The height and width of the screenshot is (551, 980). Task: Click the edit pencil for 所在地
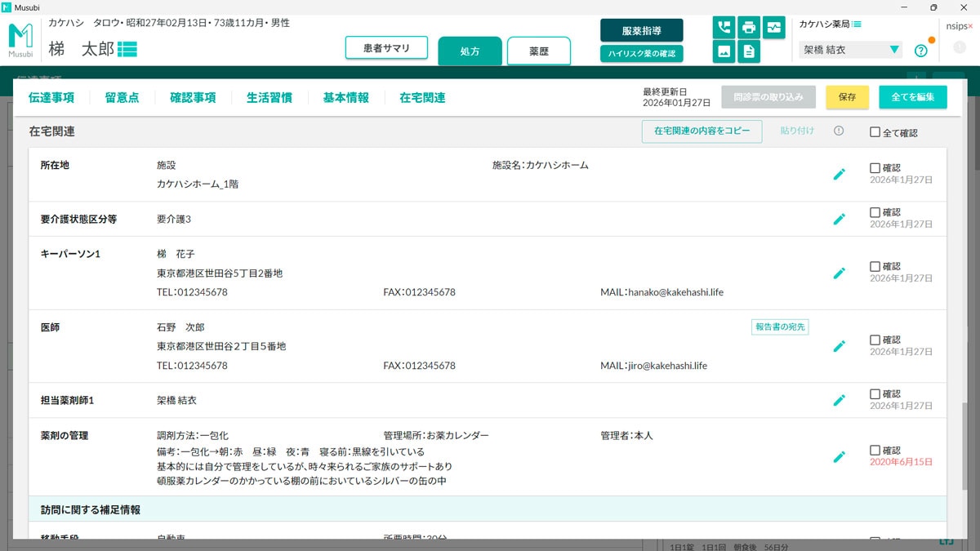click(x=840, y=173)
